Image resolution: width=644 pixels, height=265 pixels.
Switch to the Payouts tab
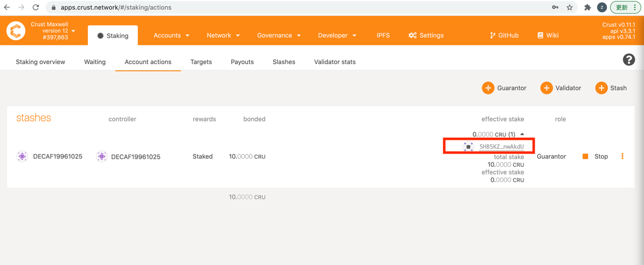[242, 62]
